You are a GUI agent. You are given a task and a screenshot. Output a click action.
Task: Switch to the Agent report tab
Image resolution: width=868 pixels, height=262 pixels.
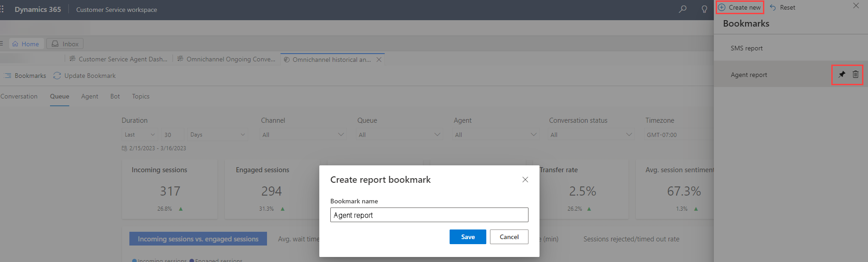coord(89,96)
